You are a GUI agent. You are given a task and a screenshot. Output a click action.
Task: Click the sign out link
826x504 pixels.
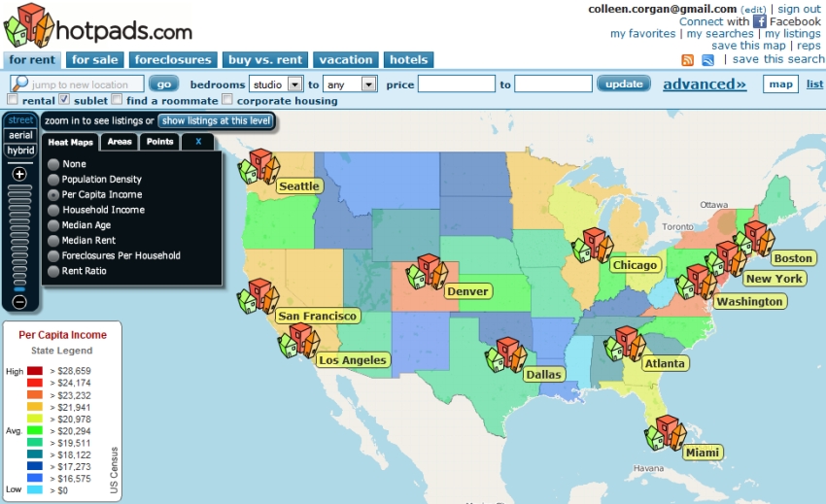[x=799, y=9]
